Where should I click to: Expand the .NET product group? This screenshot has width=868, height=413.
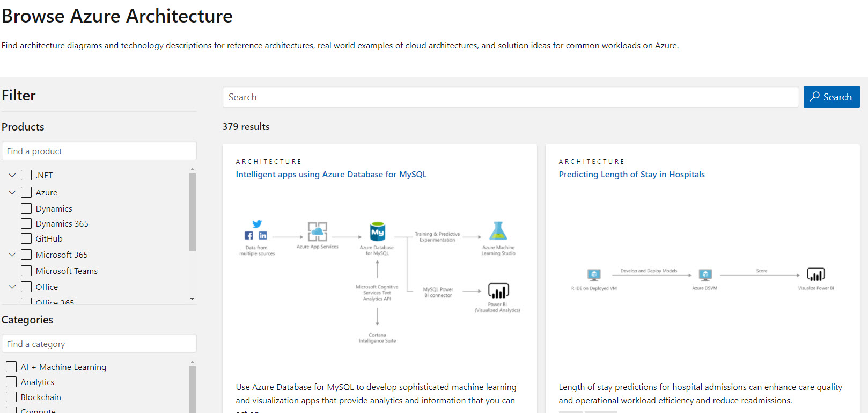coord(12,175)
